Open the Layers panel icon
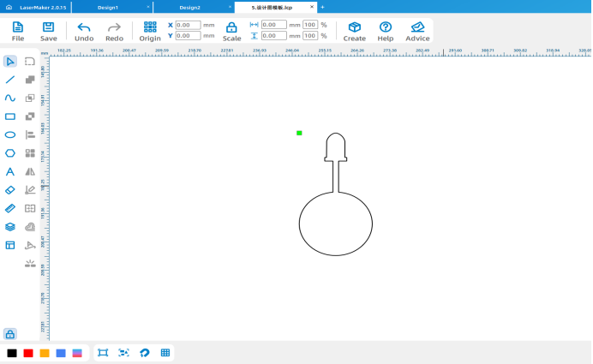This screenshot has width=593, height=364. pos(10,227)
